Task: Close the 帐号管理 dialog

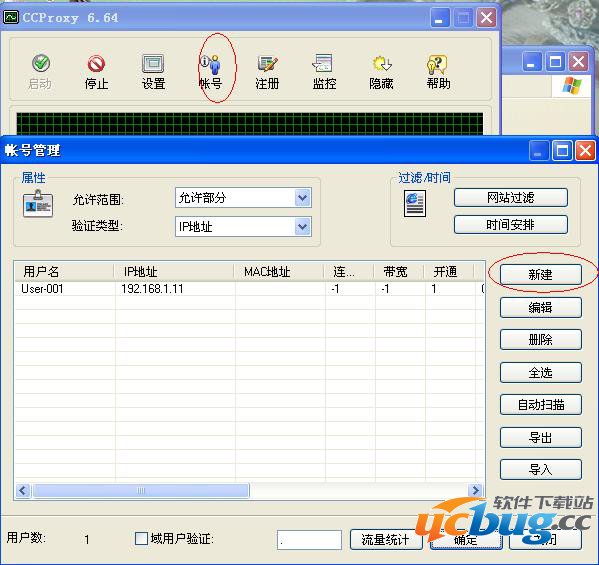Action: 586,151
